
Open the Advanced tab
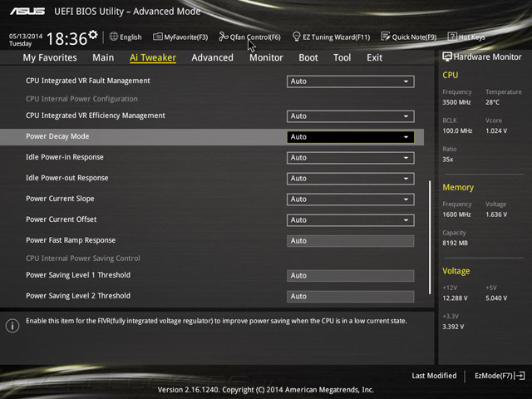(x=213, y=57)
